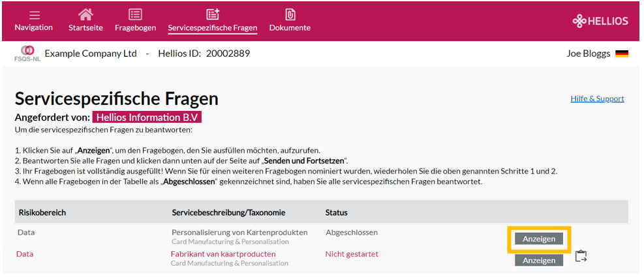
Task: Select the Navigation menu label
Action: (x=34, y=27)
